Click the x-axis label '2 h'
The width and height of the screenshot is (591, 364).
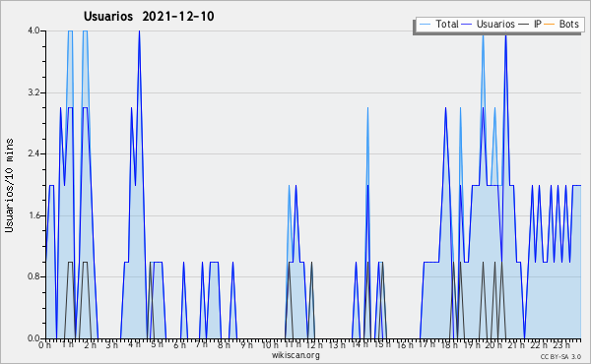click(x=90, y=345)
